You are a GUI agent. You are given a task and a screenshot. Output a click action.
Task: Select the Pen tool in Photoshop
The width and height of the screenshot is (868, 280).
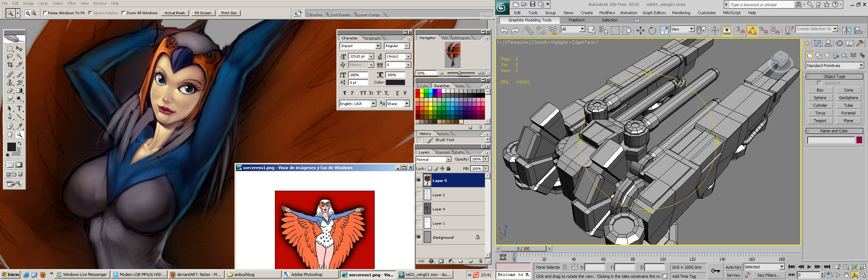click(10, 116)
